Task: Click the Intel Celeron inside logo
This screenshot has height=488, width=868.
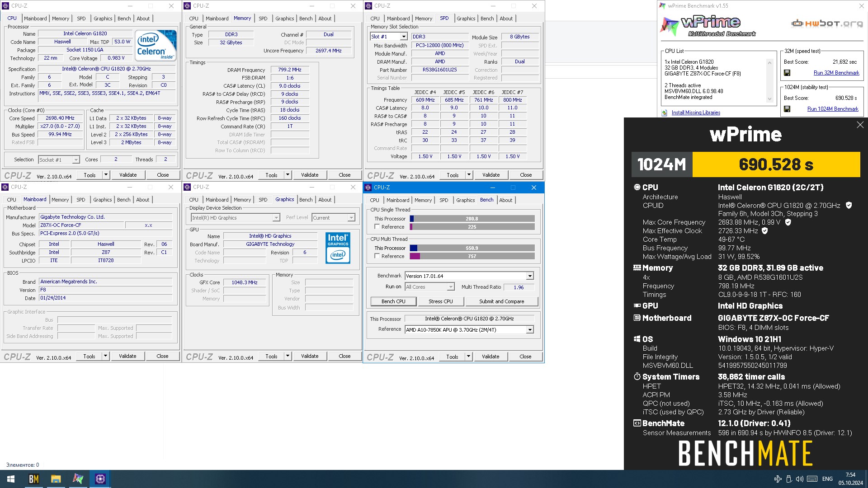Action: tap(156, 46)
